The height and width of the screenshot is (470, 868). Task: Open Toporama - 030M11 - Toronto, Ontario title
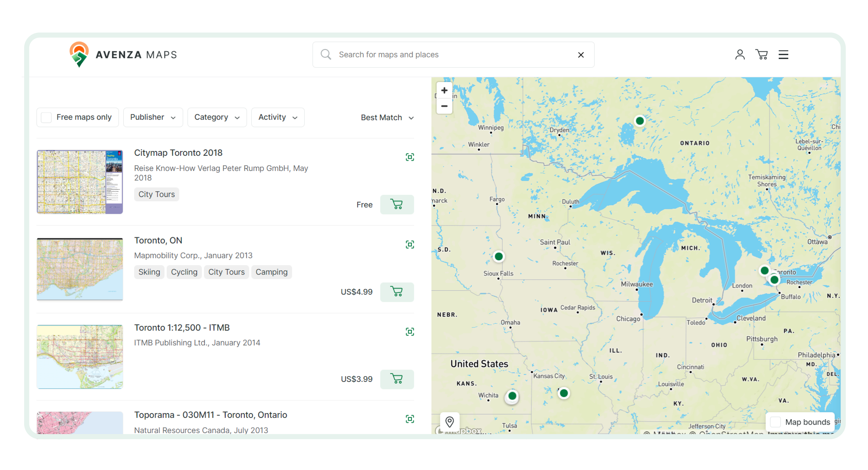[x=211, y=415]
